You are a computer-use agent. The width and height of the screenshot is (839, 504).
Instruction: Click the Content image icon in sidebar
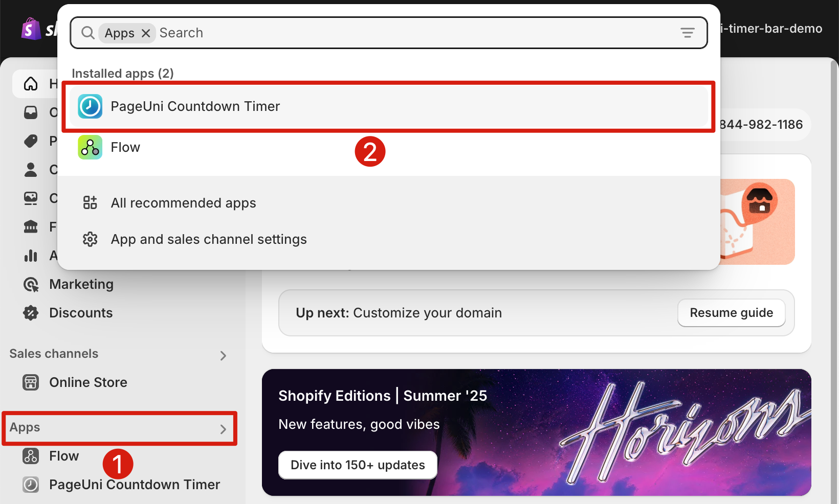point(31,198)
